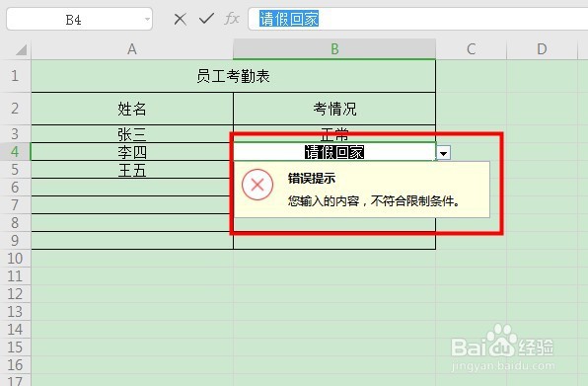
Task: Select column D header
Action: (542, 49)
